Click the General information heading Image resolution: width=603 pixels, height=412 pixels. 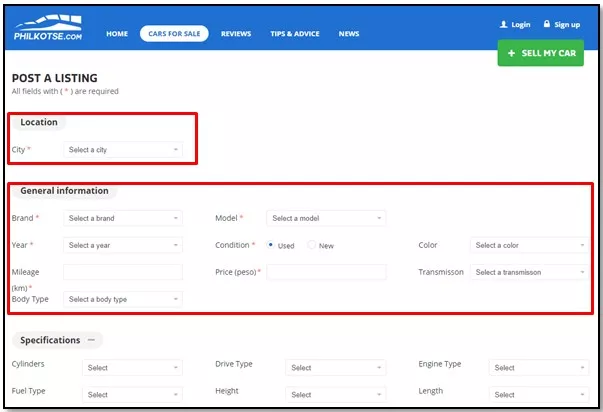point(64,190)
